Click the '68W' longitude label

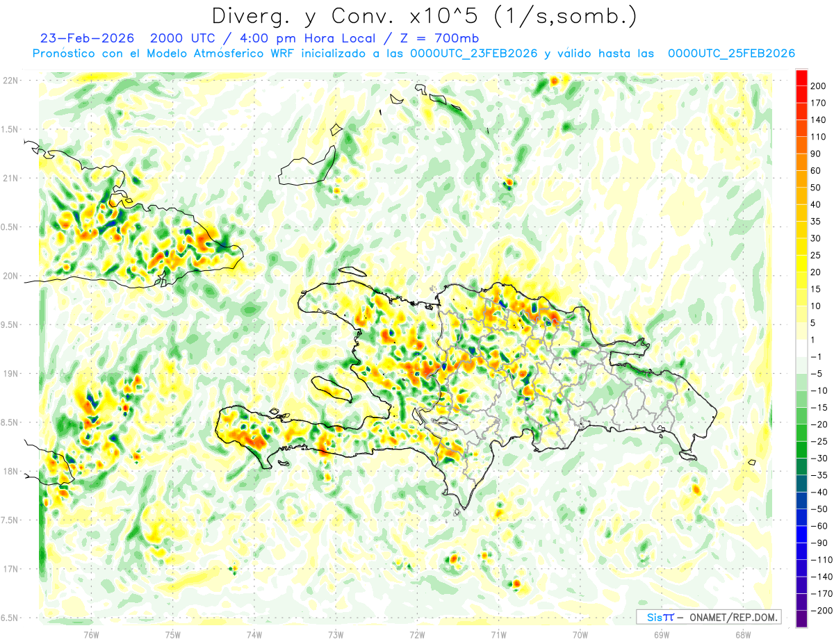tap(743, 634)
